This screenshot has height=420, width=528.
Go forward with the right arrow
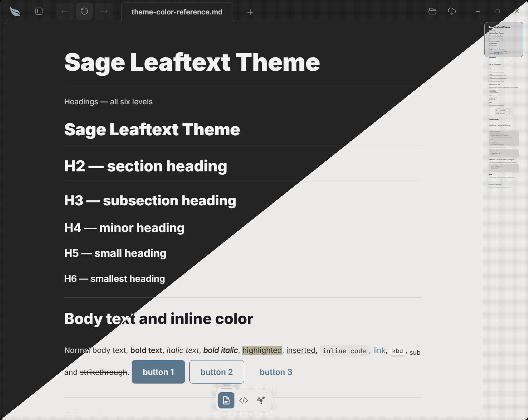[104, 12]
